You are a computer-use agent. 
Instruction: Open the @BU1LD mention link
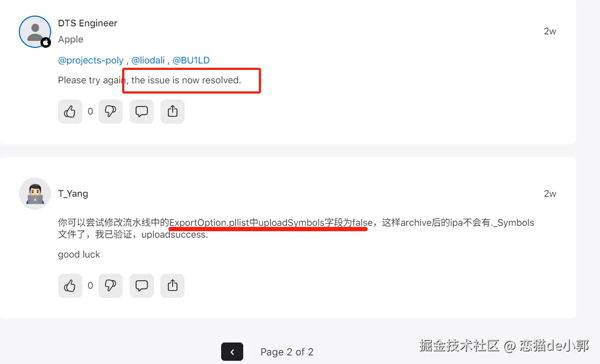coord(191,60)
